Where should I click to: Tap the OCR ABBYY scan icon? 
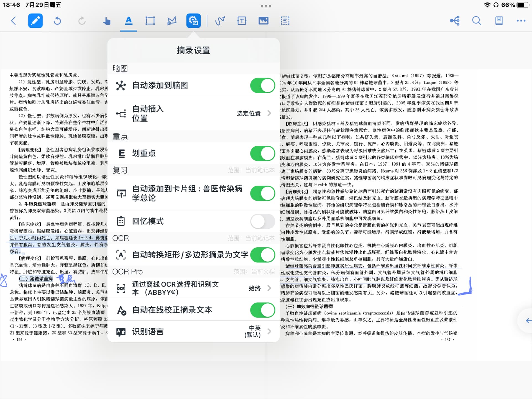pos(121,288)
